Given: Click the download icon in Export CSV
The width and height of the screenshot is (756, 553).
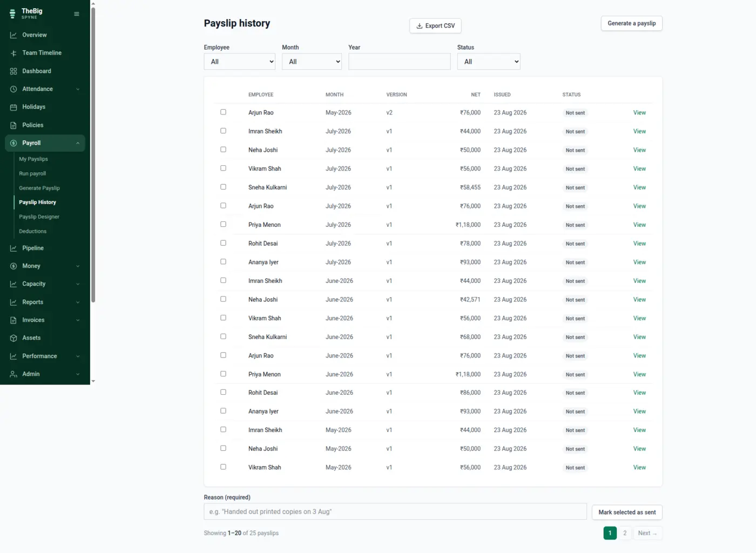Looking at the screenshot, I should [x=420, y=26].
